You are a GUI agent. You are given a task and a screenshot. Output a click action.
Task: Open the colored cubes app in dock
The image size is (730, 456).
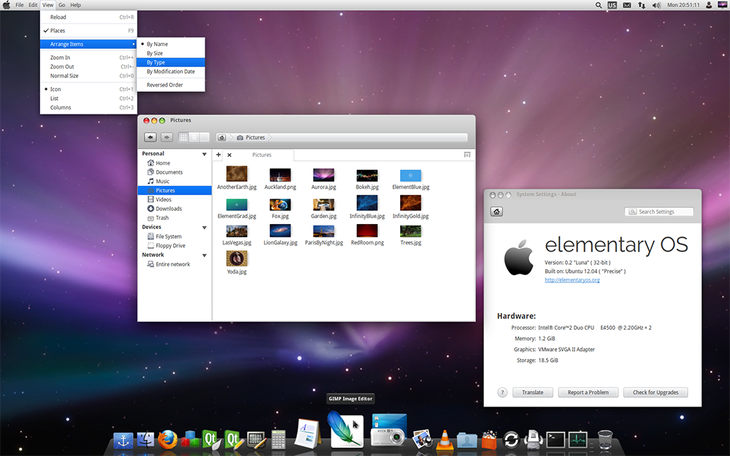pos(190,439)
